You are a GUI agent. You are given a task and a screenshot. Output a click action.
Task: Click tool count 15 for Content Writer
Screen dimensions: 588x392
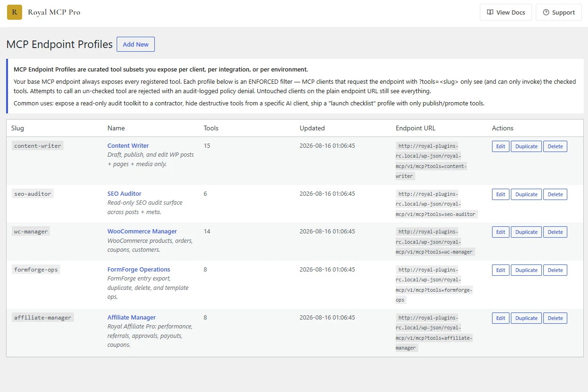click(207, 146)
